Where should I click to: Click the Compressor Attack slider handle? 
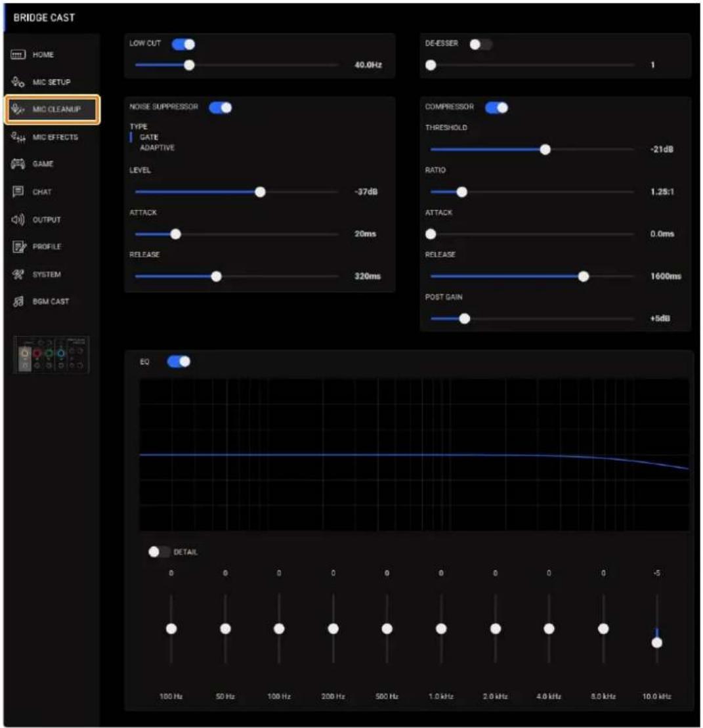[x=431, y=234]
